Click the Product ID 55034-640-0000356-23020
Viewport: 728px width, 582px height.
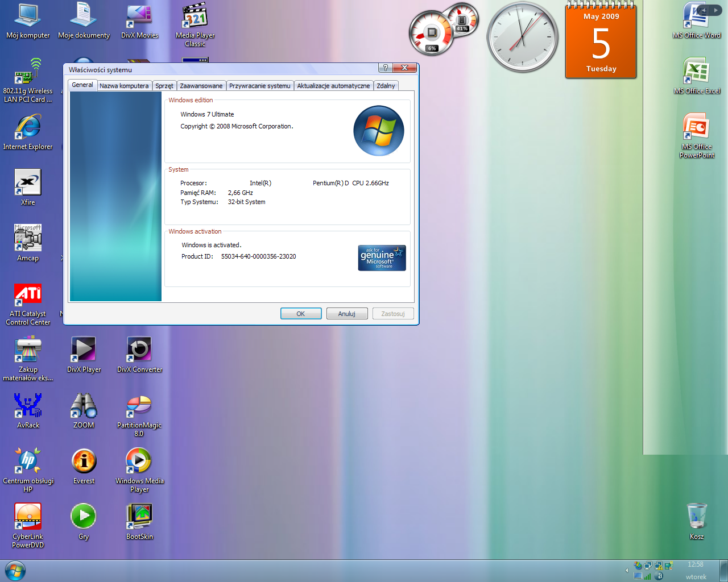tap(258, 256)
